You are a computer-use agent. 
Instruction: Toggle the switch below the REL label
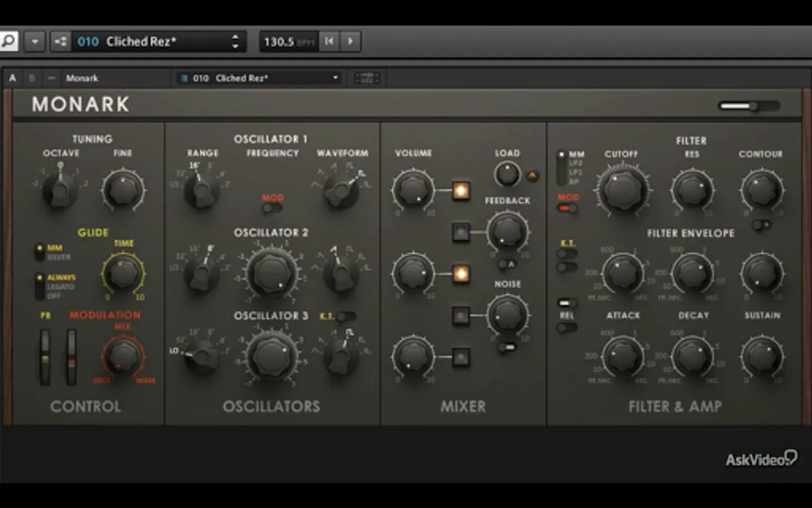(x=567, y=327)
